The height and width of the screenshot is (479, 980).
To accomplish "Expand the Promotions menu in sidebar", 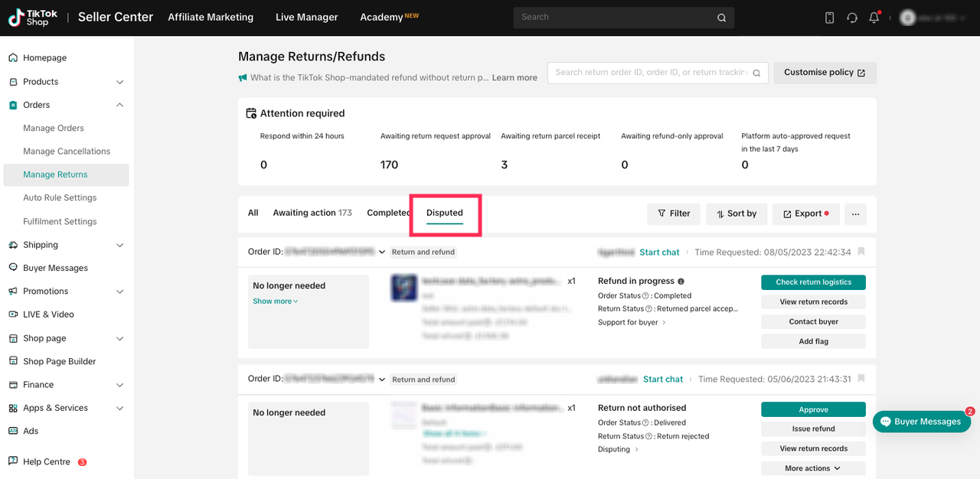I will (x=119, y=292).
